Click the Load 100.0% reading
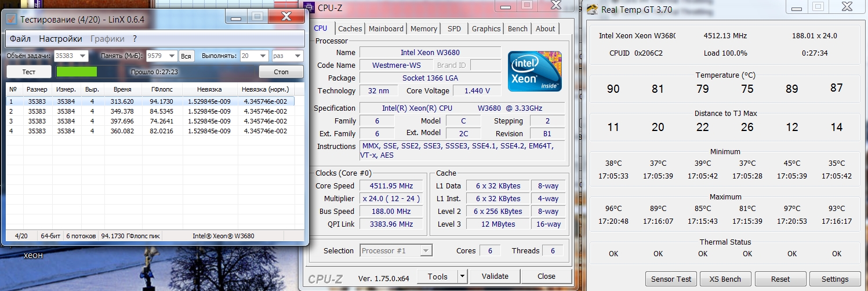 (725, 53)
